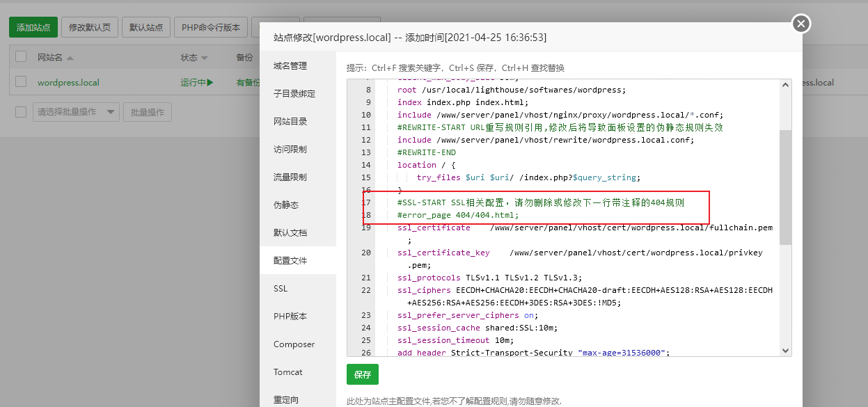Image resolution: width=868 pixels, height=407 pixels.
Task: Open the wordpress.local site link
Action: (x=68, y=82)
